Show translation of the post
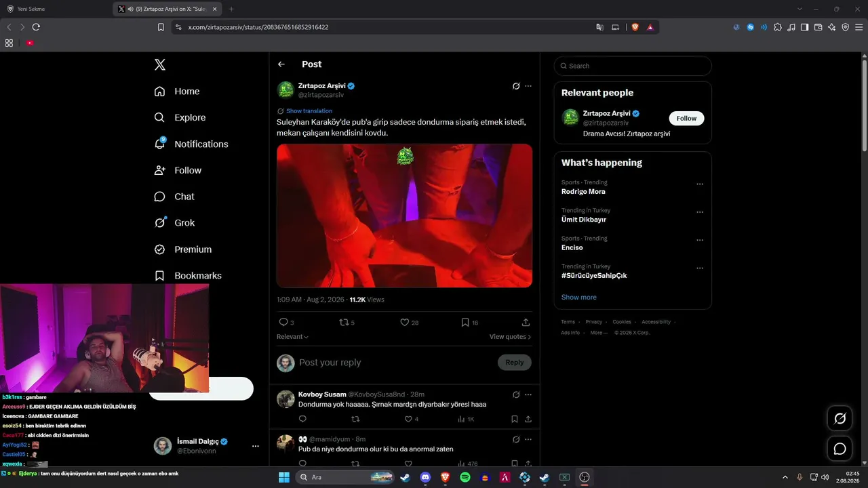 (309, 111)
